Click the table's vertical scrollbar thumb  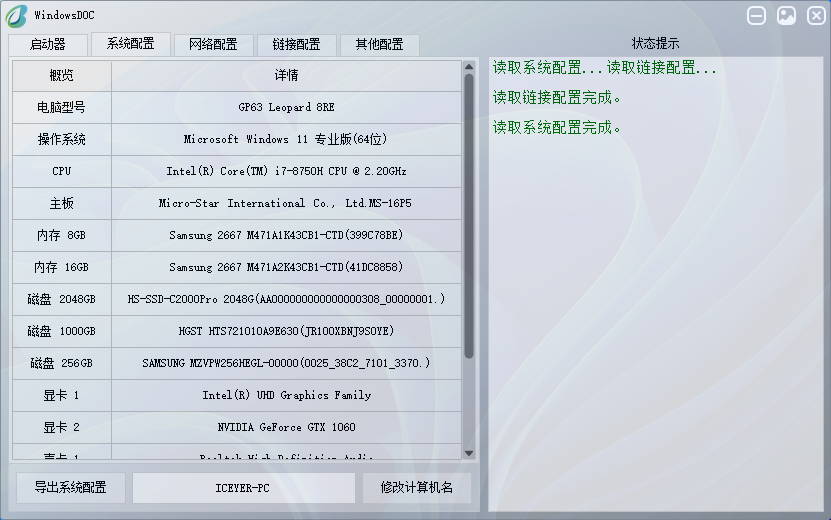click(x=469, y=216)
